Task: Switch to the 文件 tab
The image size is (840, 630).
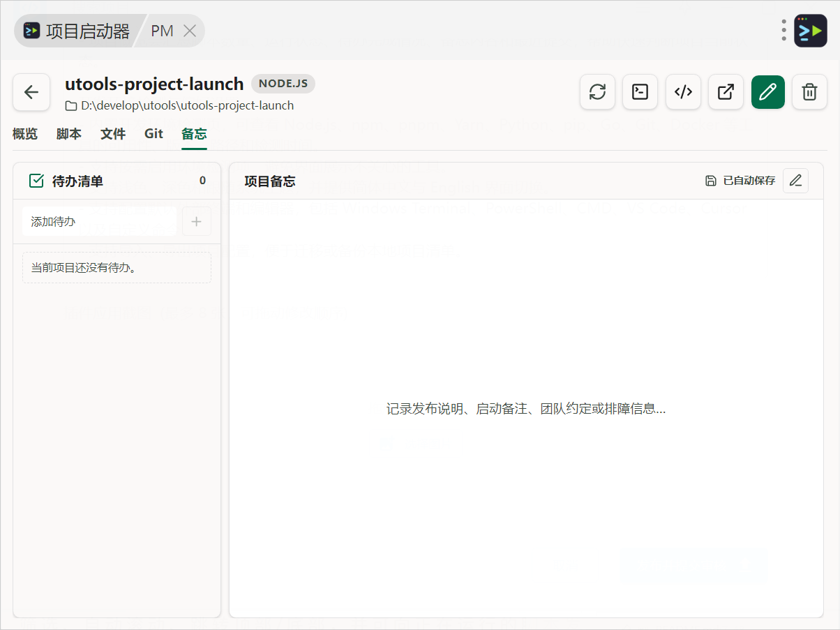Action: tap(113, 134)
